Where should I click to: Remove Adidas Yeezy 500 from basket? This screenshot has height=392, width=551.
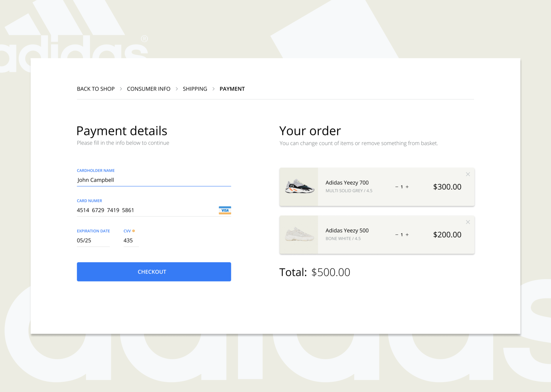[468, 222]
